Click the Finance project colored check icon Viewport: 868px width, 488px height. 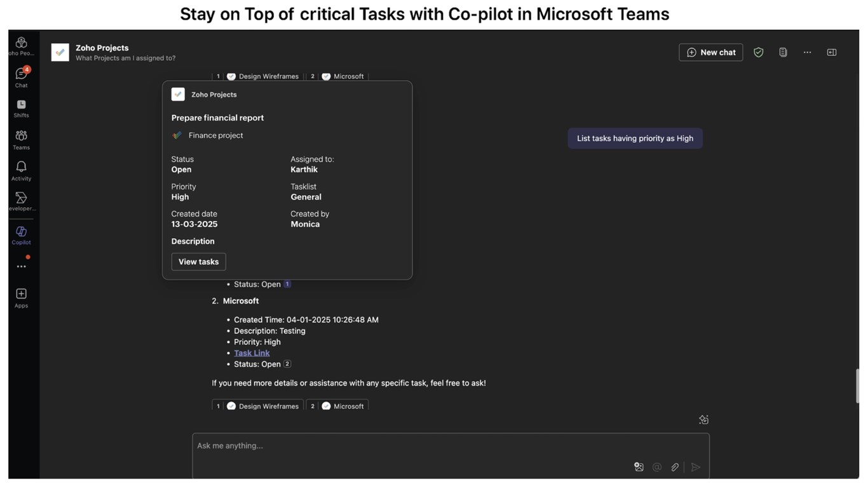(177, 135)
